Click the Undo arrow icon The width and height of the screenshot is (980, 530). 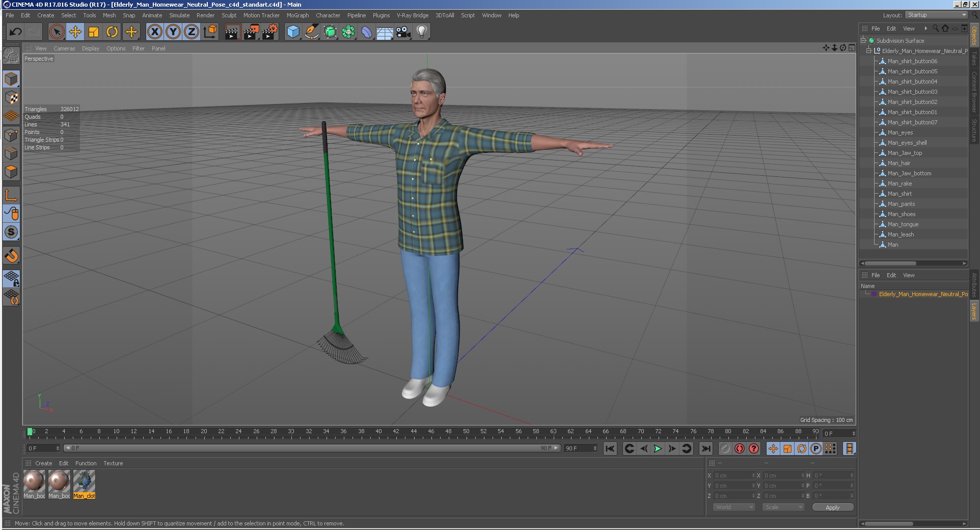click(16, 32)
